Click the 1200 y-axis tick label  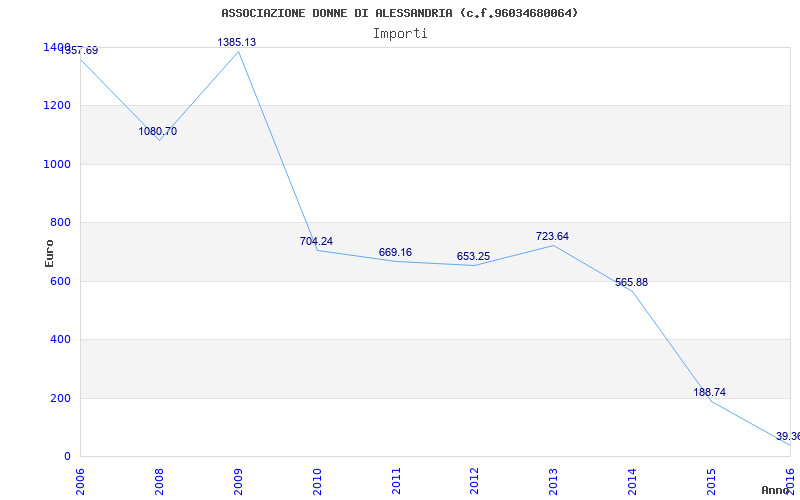[57, 106]
